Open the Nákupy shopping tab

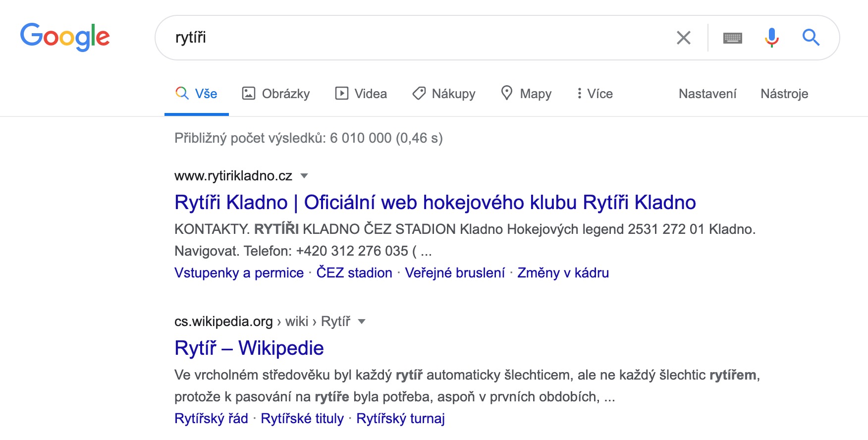coord(444,94)
